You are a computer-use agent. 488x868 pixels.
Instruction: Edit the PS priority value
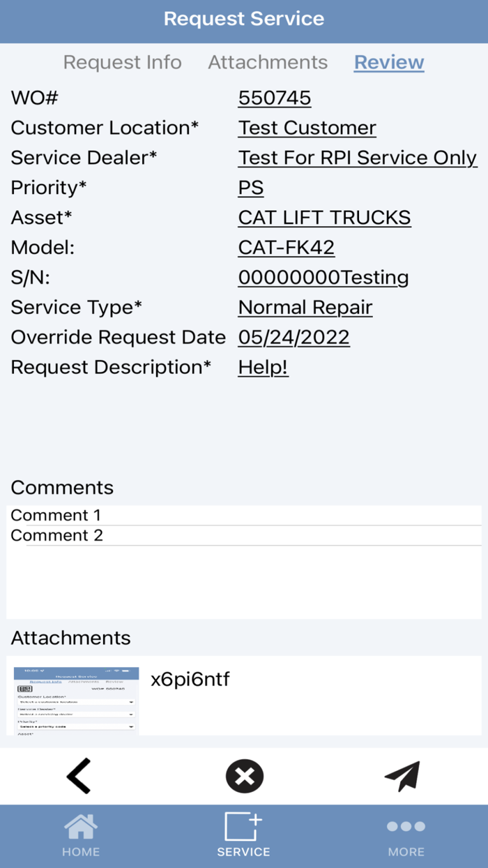[250, 188]
